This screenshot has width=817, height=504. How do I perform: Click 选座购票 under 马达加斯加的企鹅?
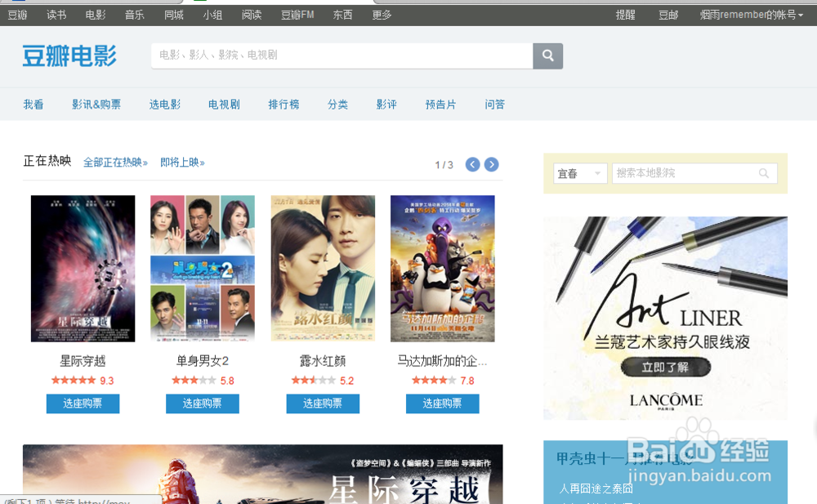point(442,404)
